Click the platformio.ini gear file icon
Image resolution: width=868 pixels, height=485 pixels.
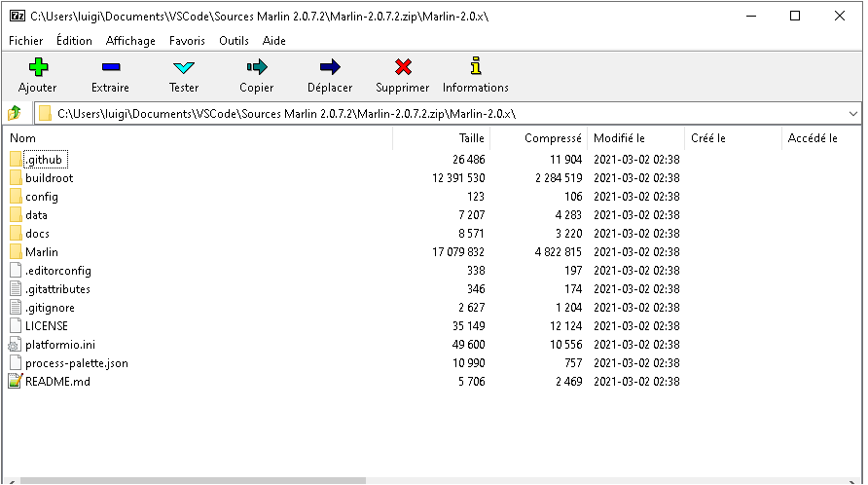tap(15, 345)
